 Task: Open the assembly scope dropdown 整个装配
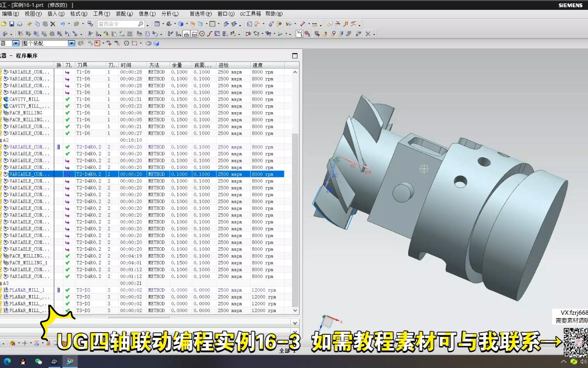point(72,43)
